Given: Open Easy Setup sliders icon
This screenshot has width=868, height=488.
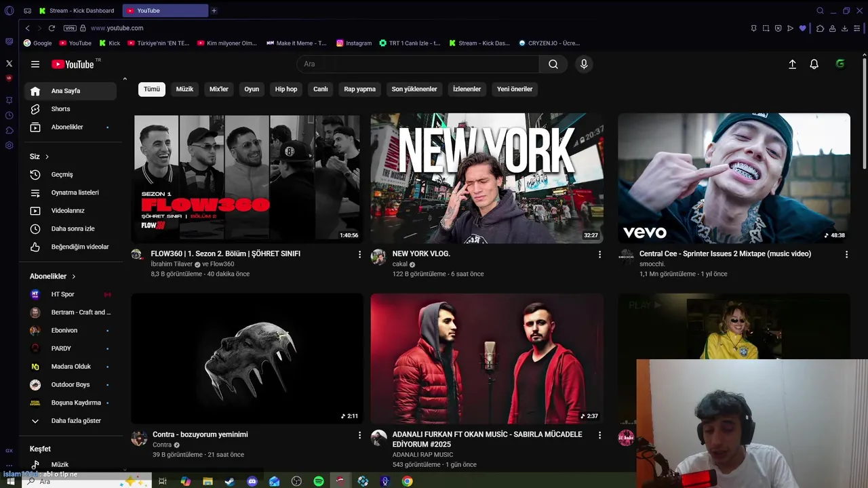Looking at the screenshot, I should (x=857, y=28).
